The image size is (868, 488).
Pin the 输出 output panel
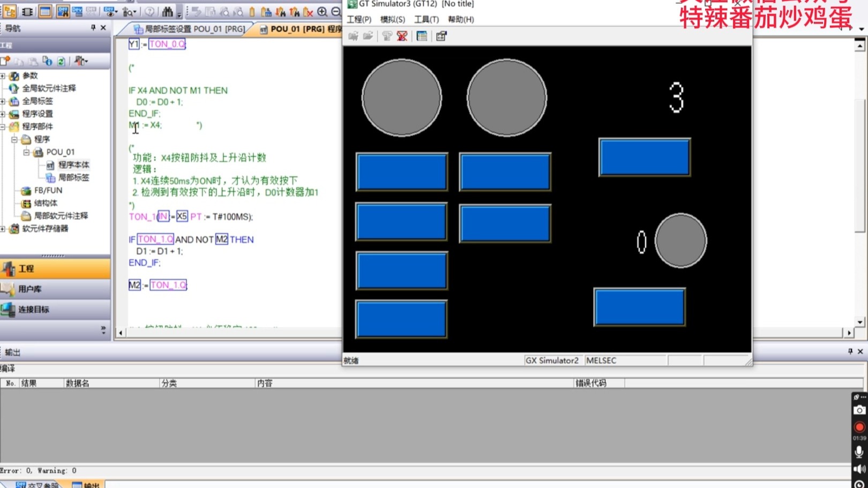click(x=850, y=351)
